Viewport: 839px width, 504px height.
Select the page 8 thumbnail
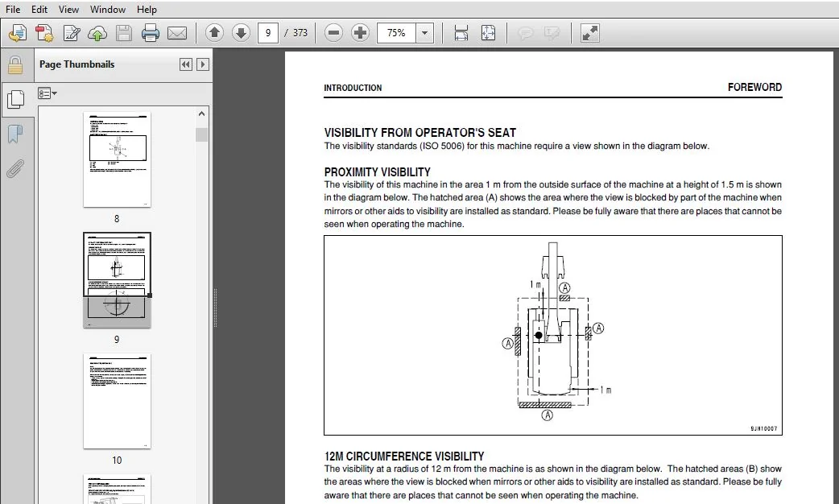tap(117, 159)
